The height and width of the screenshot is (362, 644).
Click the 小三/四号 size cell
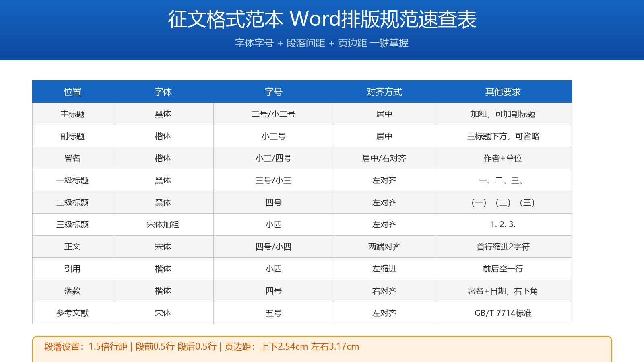click(x=274, y=158)
